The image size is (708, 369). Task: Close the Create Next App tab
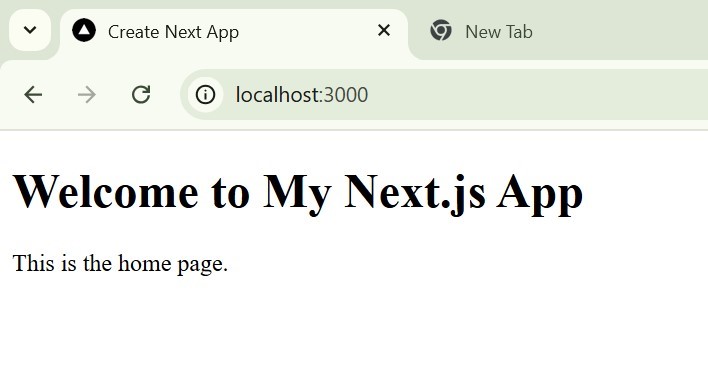[x=384, y=31]
